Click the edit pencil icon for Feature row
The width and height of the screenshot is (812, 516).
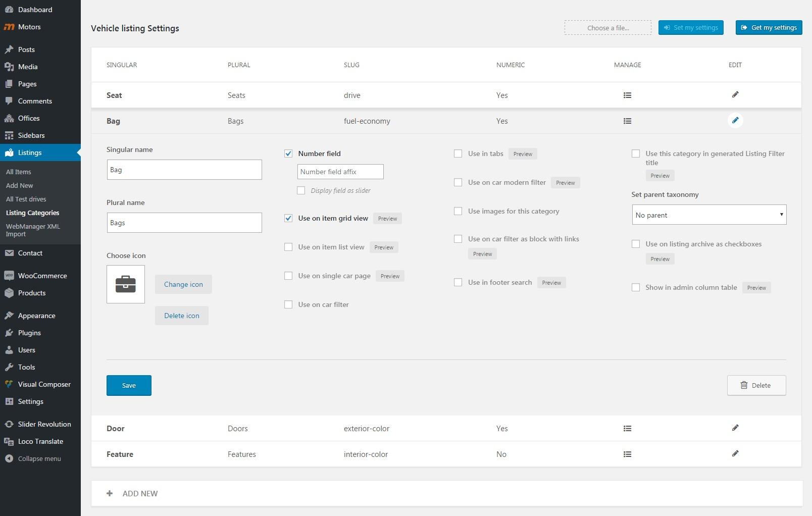coord(735,454)
